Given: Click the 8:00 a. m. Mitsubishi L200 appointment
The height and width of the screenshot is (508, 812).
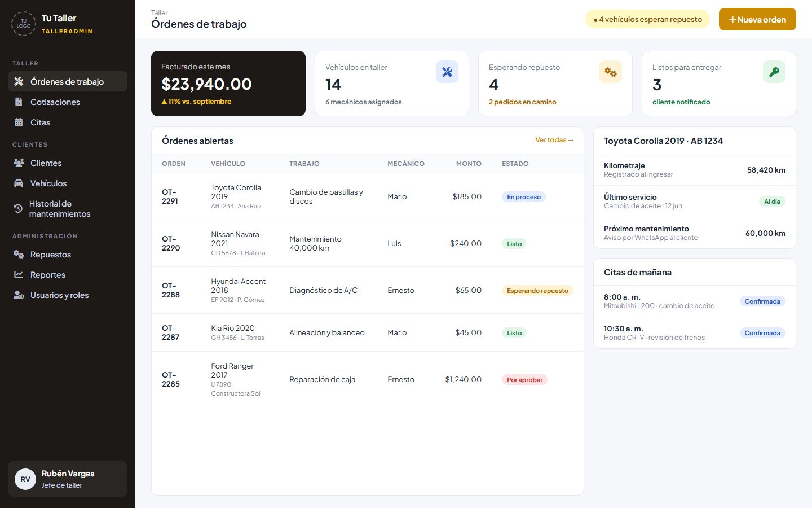Looking at the screenshot, I should tap(695, 301).
